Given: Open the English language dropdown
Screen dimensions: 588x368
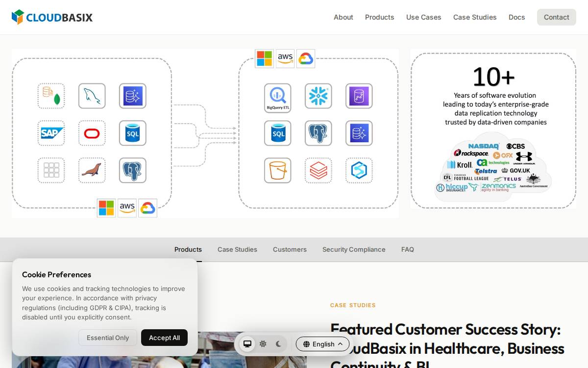Looking at the screenshot, I should point(322,344).
